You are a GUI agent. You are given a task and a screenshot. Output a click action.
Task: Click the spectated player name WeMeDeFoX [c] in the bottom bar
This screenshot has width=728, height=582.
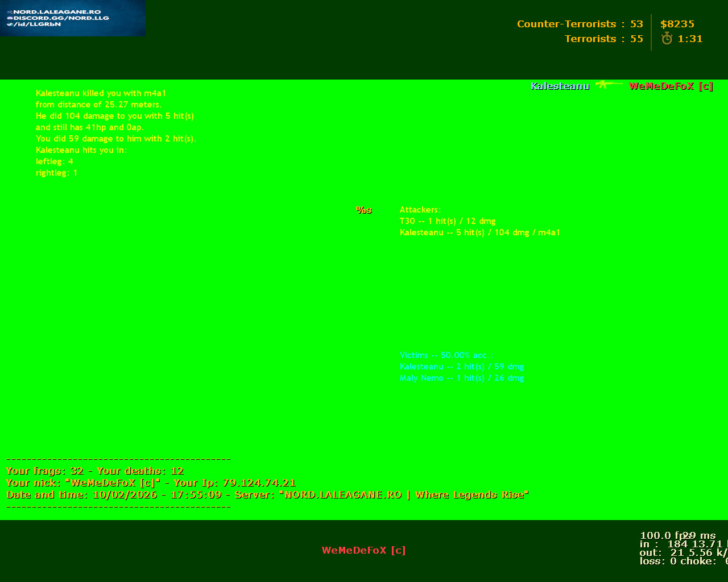coord(364,550)
